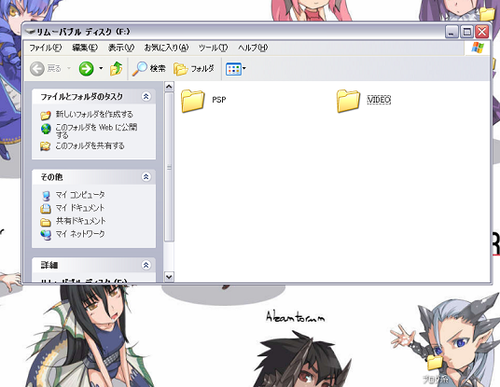Click the sidebar scrollbar down arrow

[x=169, y=277]
